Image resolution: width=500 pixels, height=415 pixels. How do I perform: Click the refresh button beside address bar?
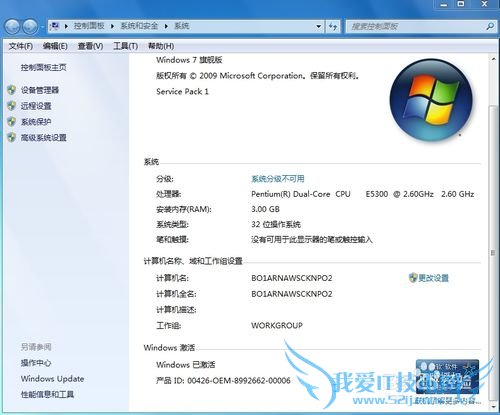[333, 26]
